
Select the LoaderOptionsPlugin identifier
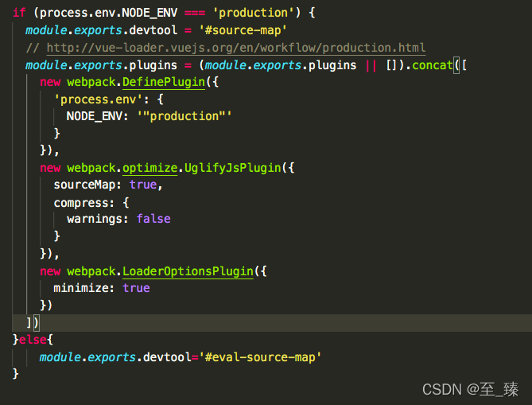pyautogui.click(x=188, y=271)
